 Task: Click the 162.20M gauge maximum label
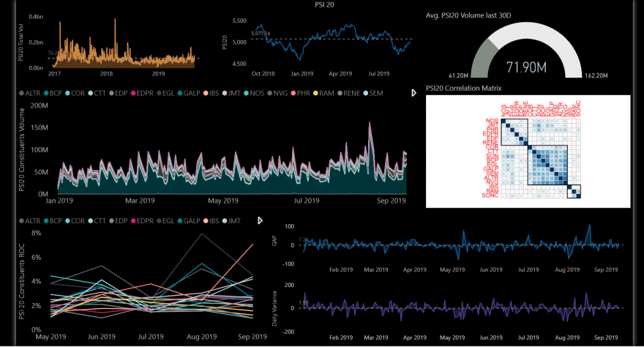point(596,75)
